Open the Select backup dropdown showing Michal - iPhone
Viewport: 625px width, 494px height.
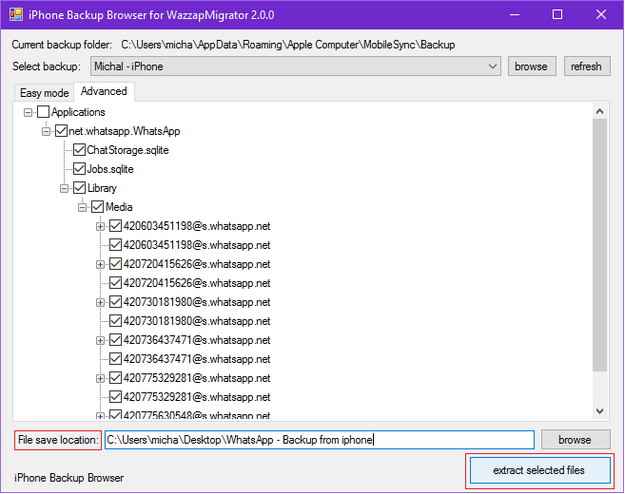point(295,66)
